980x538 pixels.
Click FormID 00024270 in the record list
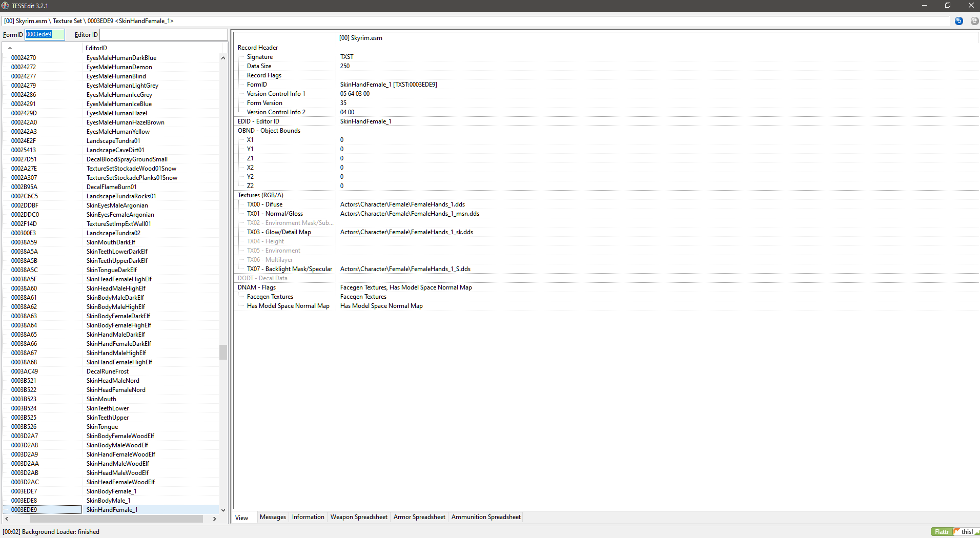(24, 58)
